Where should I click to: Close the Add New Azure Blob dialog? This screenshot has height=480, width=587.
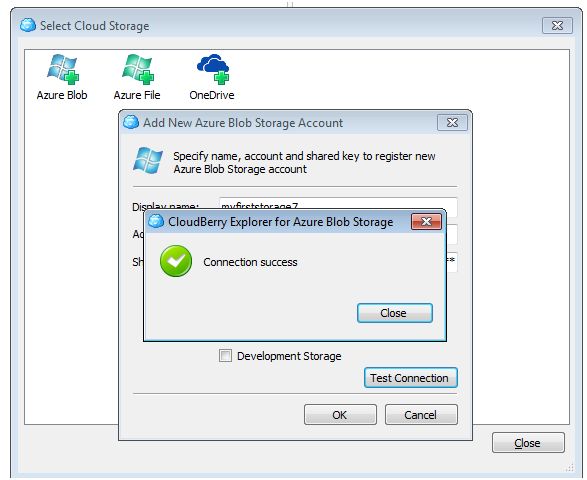coord(452,123)
